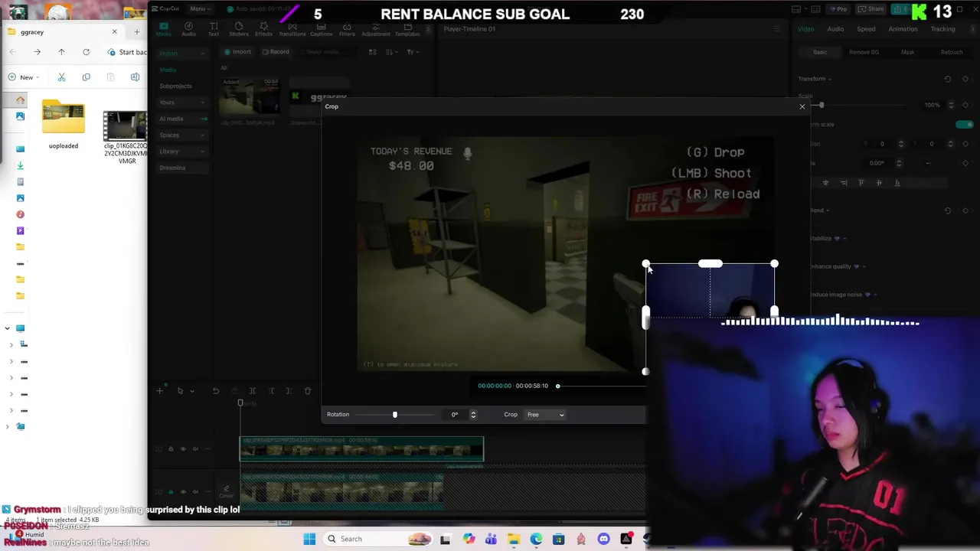Mute the upper timeline track
Image resolution: width=980 pixels, height=551 pixels.
click(x=196, y=449)
